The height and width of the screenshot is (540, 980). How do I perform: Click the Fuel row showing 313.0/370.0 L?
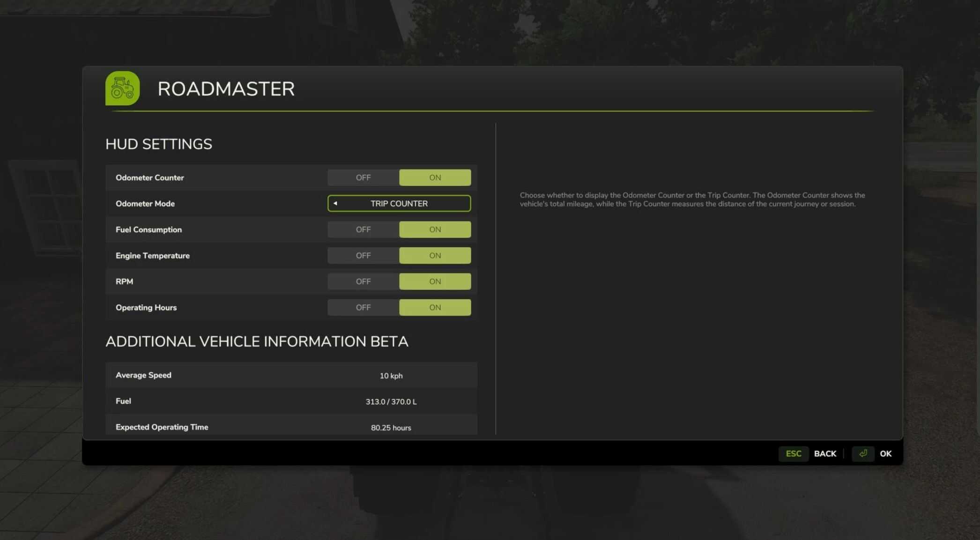[290, 401]
